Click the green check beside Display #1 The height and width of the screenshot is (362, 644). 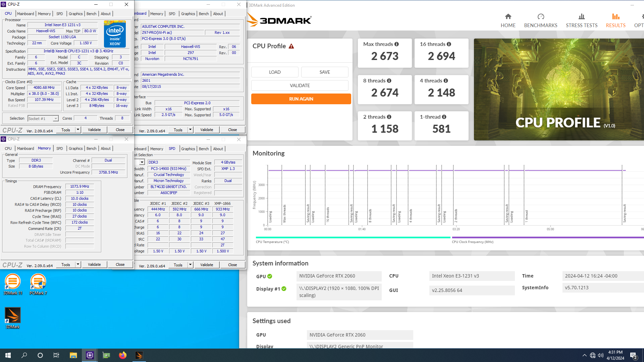tap(284, 289)
